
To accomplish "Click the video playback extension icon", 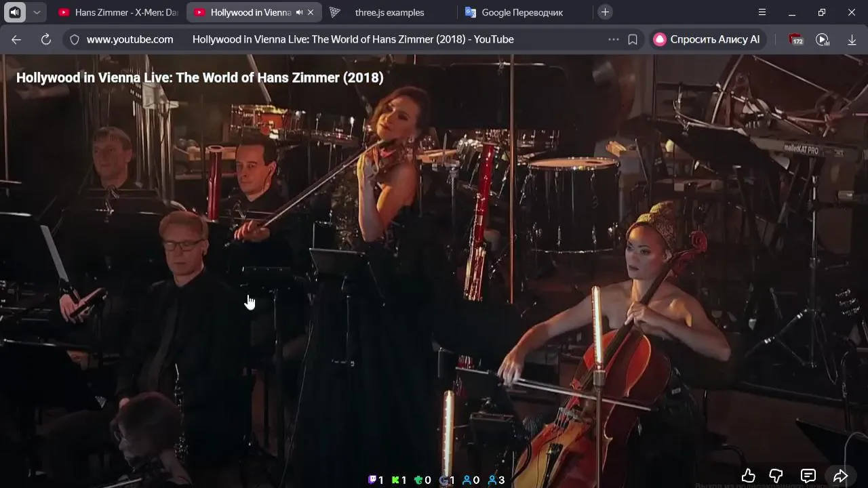I will pos(823,39).
